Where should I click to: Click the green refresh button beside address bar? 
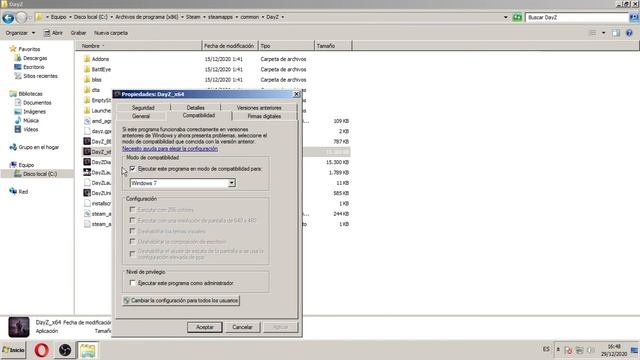[x=517, y=17]
